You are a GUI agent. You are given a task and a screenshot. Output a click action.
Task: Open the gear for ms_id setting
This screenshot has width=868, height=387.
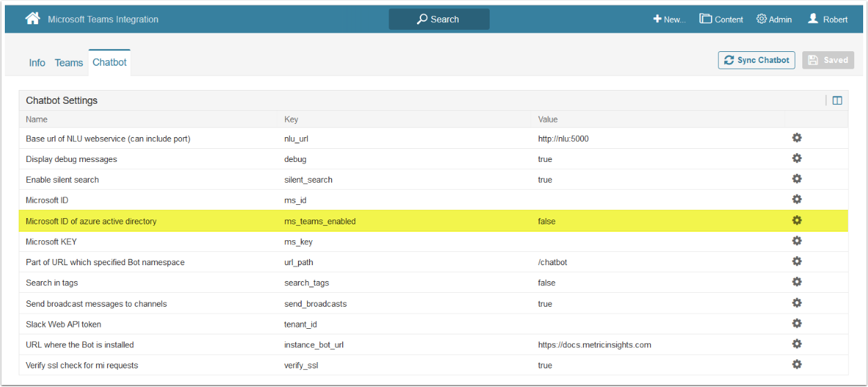[797, 199]
